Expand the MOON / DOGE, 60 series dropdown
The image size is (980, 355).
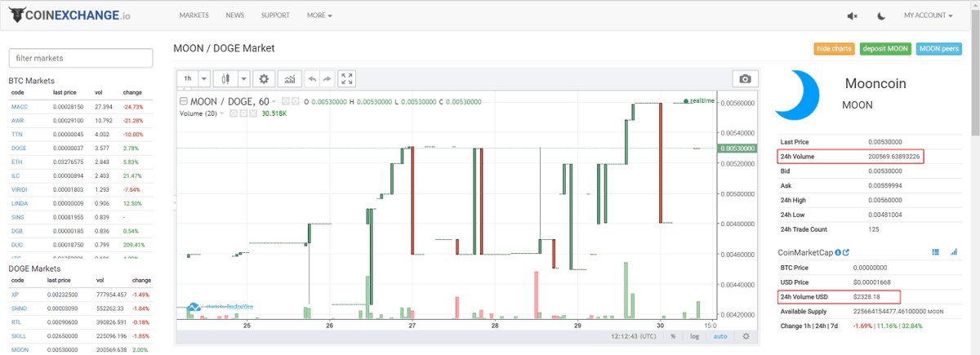click(x=275, y=101)
